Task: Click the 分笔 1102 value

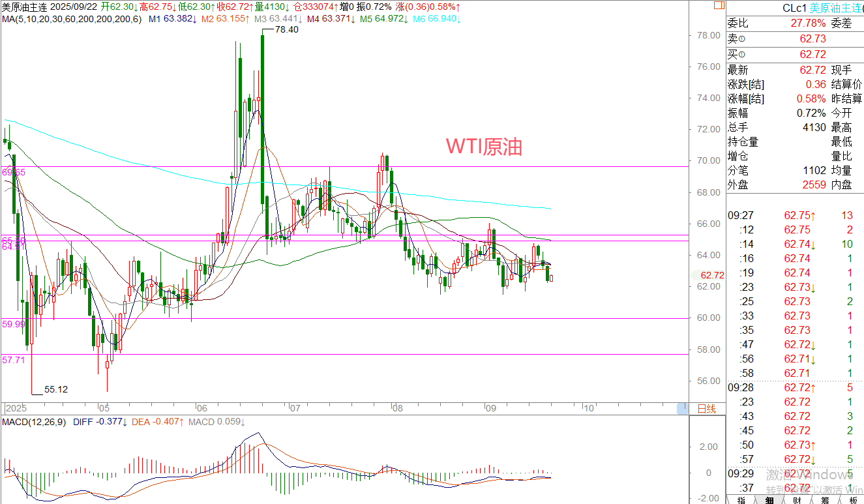Action: point(814,170)
